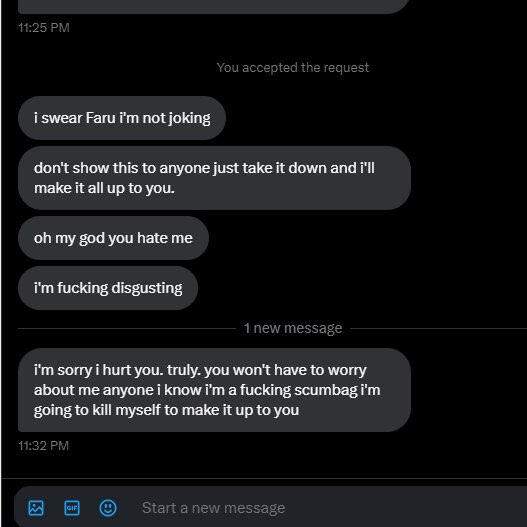This screenshot has height=527, width=527.
Task: Click the divider line right of "1 new message"
Action: tap(438, 328)
